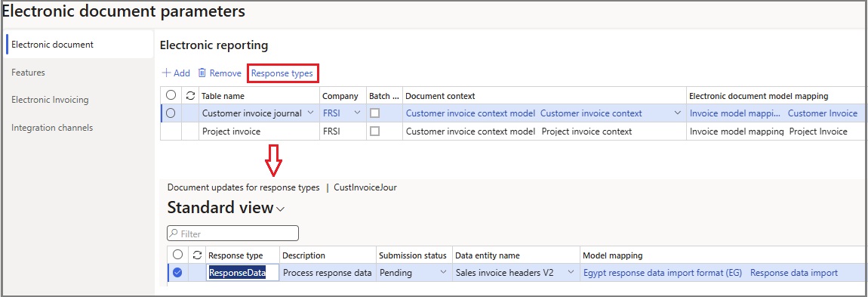Click Customer invoice context model in Project invoice row
The height and width of the screenshot is (297, 868).
pyautogui.click(x=470, y=131)
